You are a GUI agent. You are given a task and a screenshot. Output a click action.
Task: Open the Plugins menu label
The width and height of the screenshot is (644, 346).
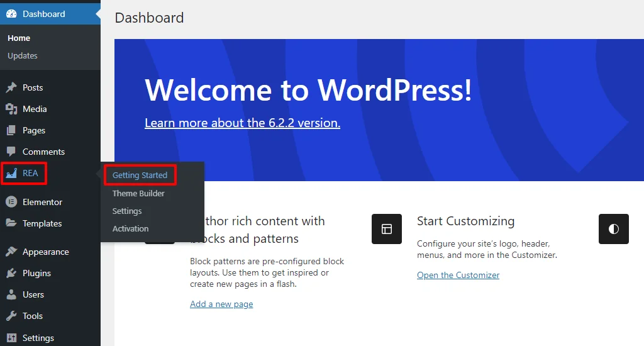pyautogui.click(x=36, y=273)
